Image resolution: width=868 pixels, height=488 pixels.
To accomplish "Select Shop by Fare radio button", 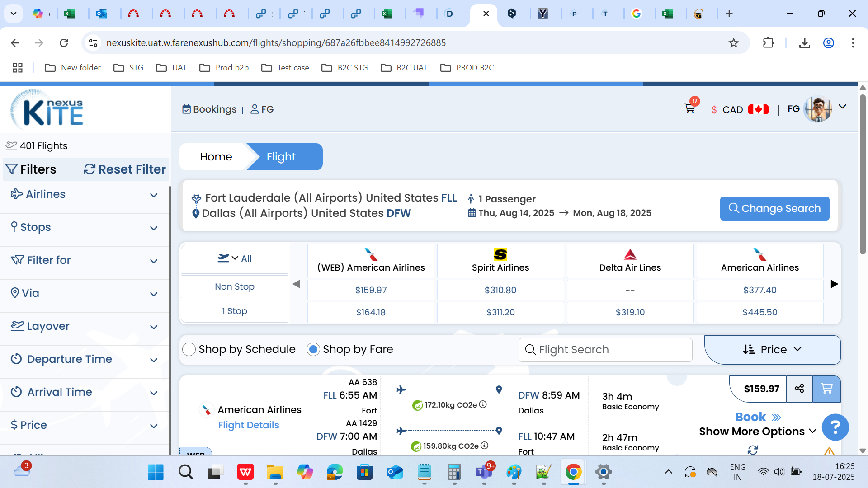I will coord(313,349).
